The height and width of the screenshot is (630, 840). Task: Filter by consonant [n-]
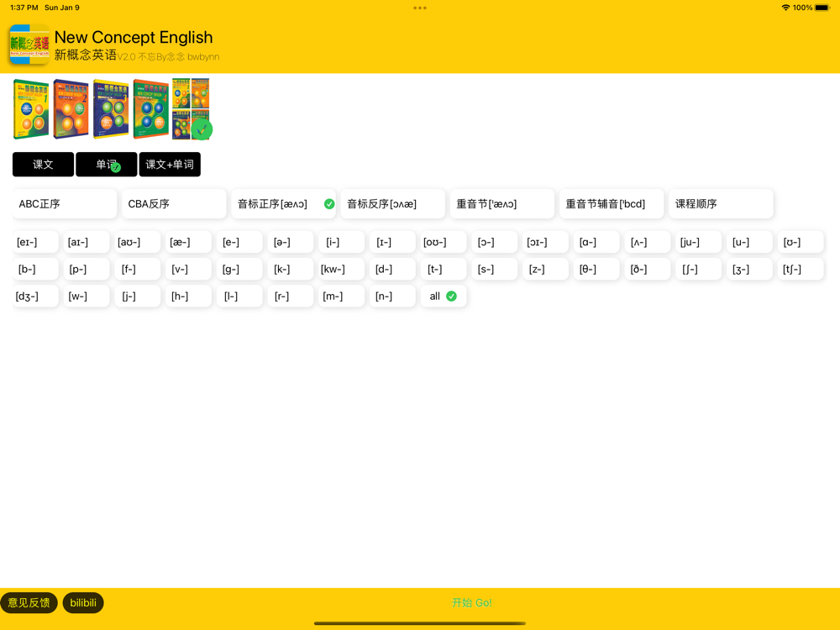pyautogui.click(x=392, y=297)
